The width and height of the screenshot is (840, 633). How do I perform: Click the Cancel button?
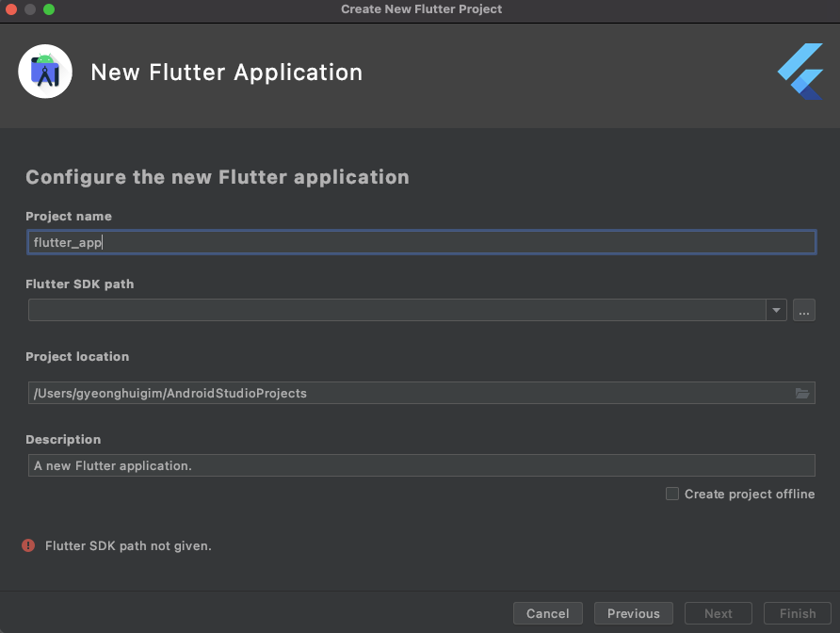click(547, 613)
